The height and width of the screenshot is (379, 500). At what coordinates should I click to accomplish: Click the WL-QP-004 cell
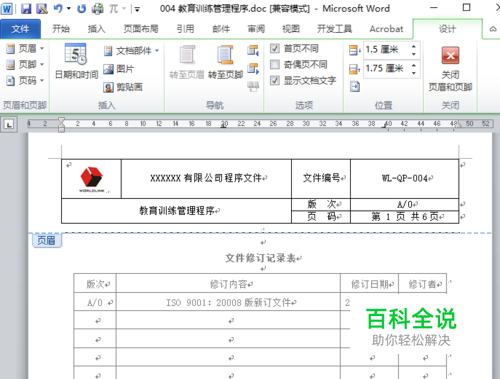tap(405, 179)
